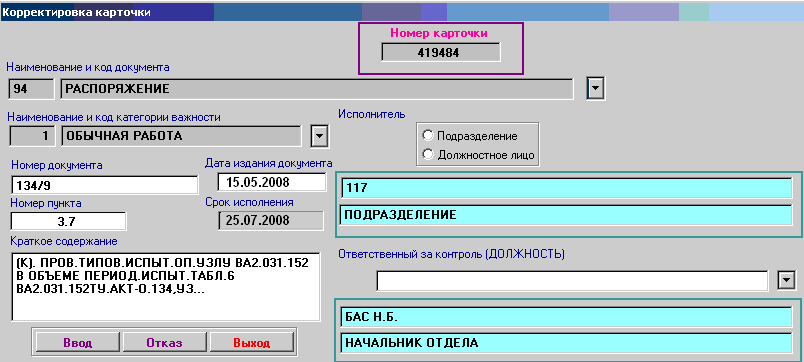Click the Дата издания документа field
Viewport: 804px width, 362px height.
coord(272,182)
